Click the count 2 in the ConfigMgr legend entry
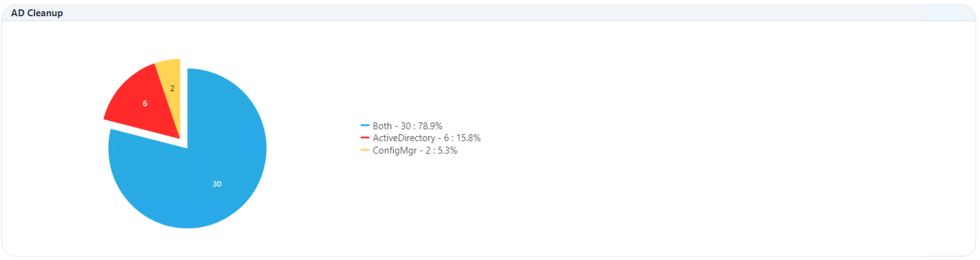Screen dimensions: 980x260 428,151
